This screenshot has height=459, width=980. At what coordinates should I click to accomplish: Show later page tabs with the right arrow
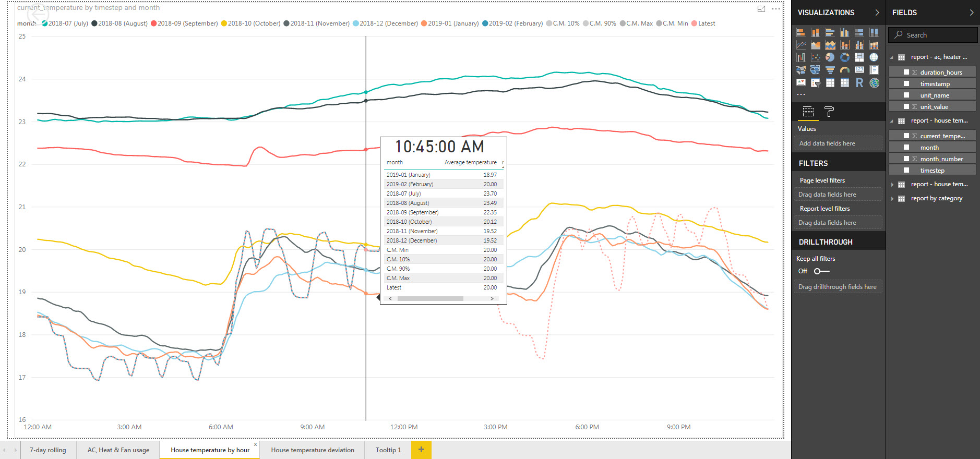[16, 450]
